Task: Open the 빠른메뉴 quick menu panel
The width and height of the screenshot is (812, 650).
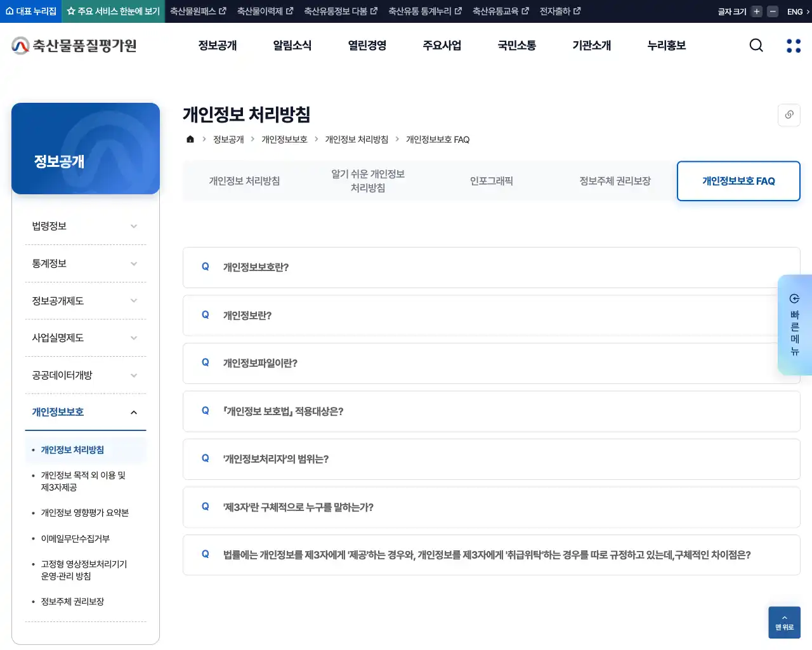Action: tap(794, 325)
